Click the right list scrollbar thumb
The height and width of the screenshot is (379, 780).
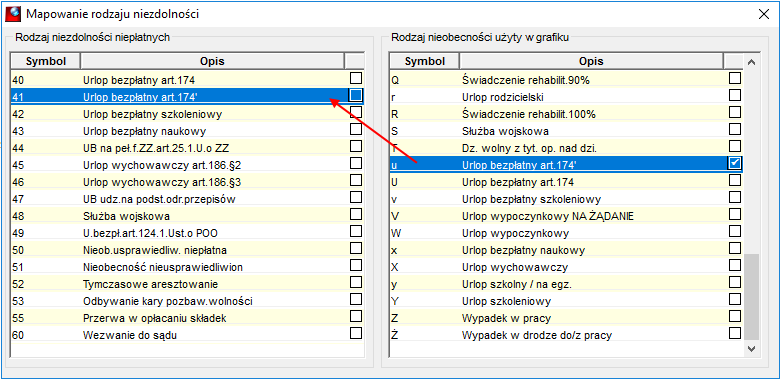(x=752, y=296)
